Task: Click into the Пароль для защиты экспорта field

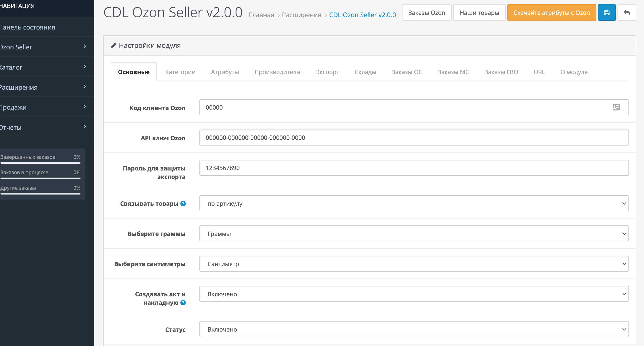Action: click(414, 168)
